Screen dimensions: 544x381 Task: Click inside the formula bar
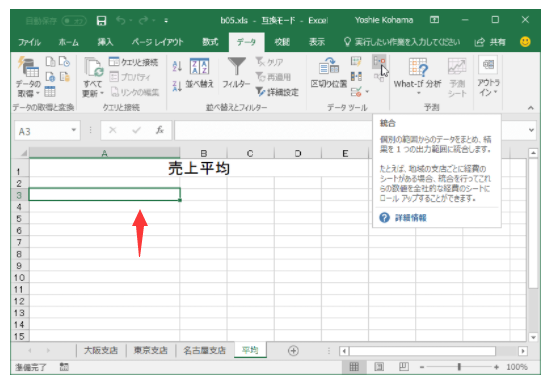(x=273, y=130)
